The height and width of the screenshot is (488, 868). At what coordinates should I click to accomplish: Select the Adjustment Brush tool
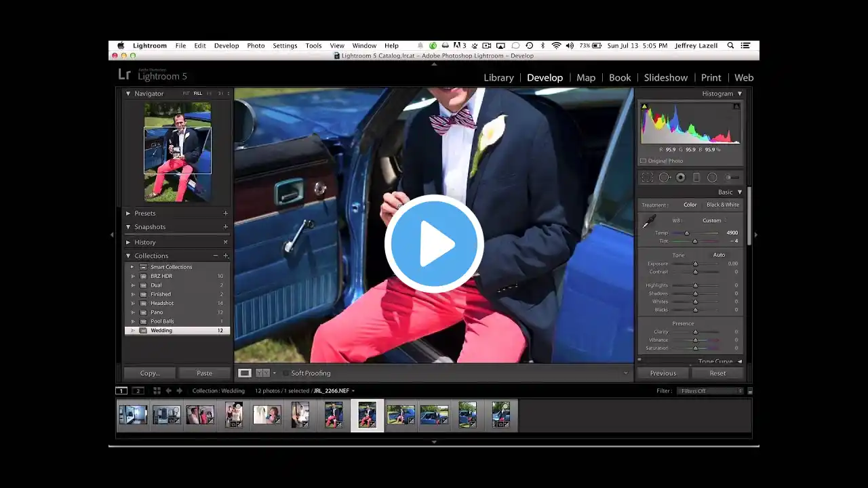click(732, 178)
